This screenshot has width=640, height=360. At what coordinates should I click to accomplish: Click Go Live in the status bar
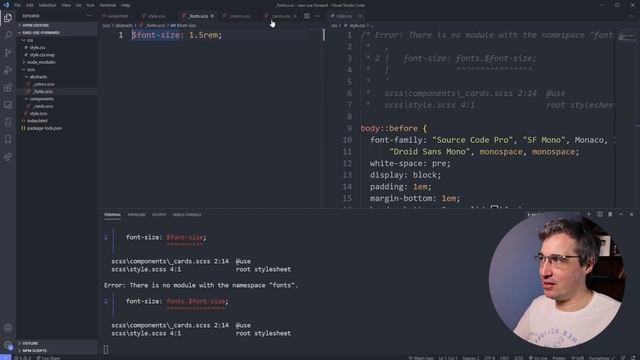tap(538, 358)
